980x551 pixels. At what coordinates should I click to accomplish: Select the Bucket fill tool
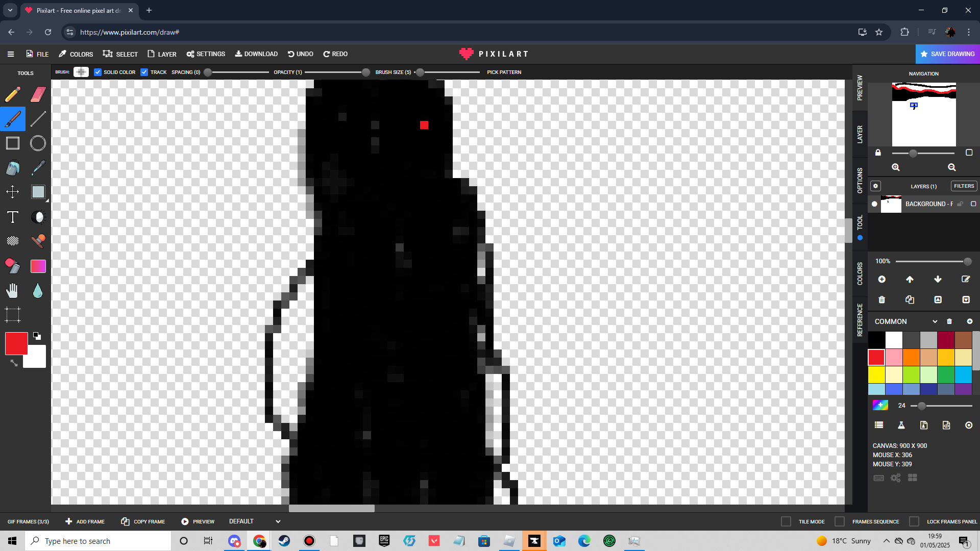(x=13, y=168)
